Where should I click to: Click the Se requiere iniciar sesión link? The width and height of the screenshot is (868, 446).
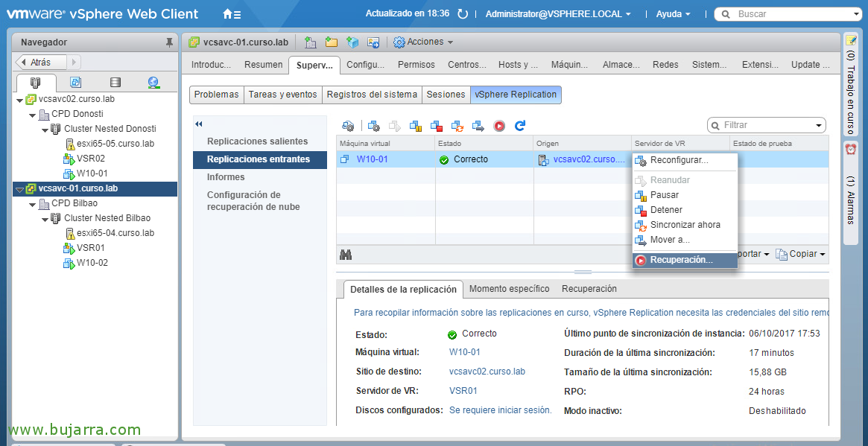tap(501, 410)
